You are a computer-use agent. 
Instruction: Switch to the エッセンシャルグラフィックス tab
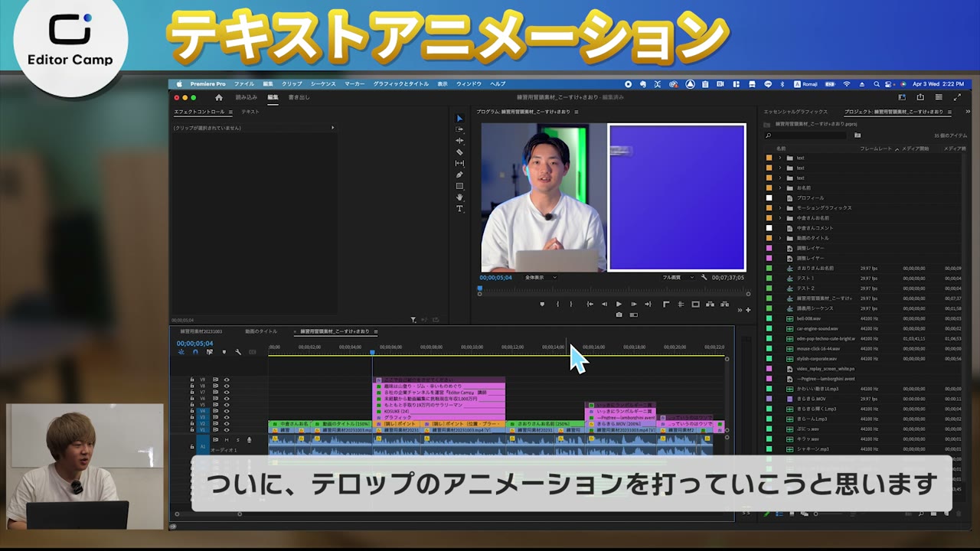pyautogui.click(x=795, y=112)
